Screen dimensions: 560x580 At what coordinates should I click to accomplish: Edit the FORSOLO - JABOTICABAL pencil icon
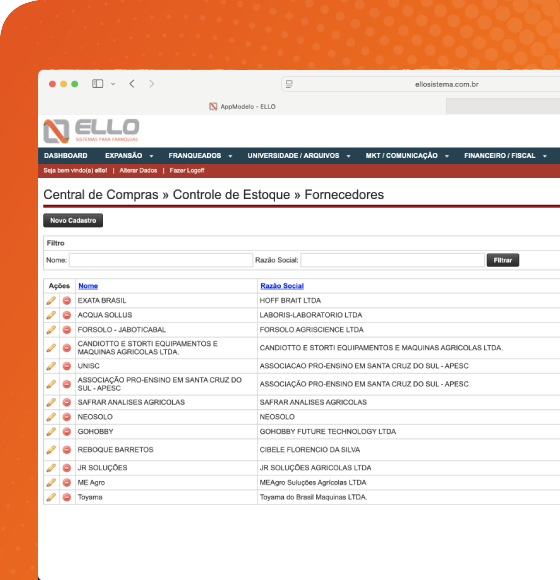coord(51,330)
